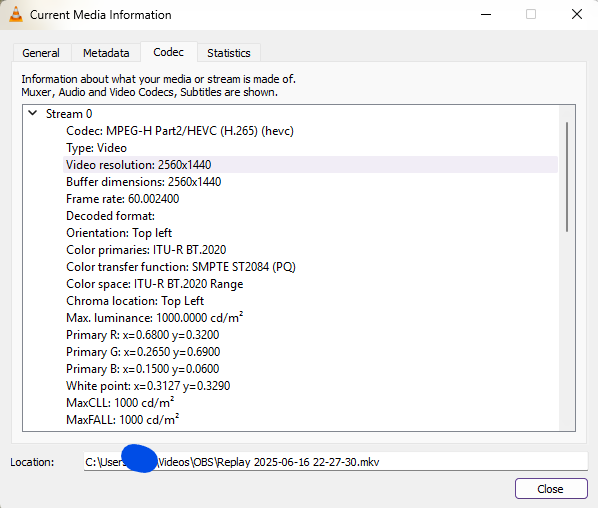Minimize the Current Media Information window
The height and width of the screenshot is (508, 598).
[x=486, y=14]
